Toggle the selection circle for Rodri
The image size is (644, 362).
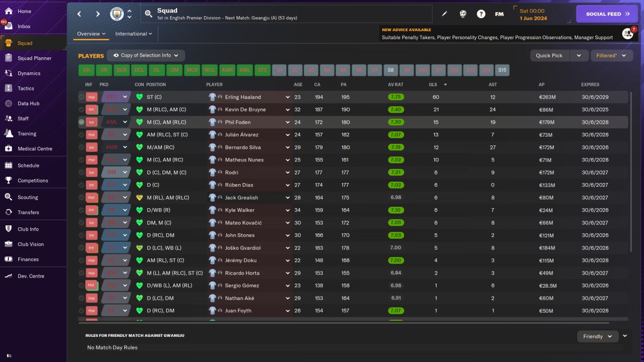(x=82, y=172)
